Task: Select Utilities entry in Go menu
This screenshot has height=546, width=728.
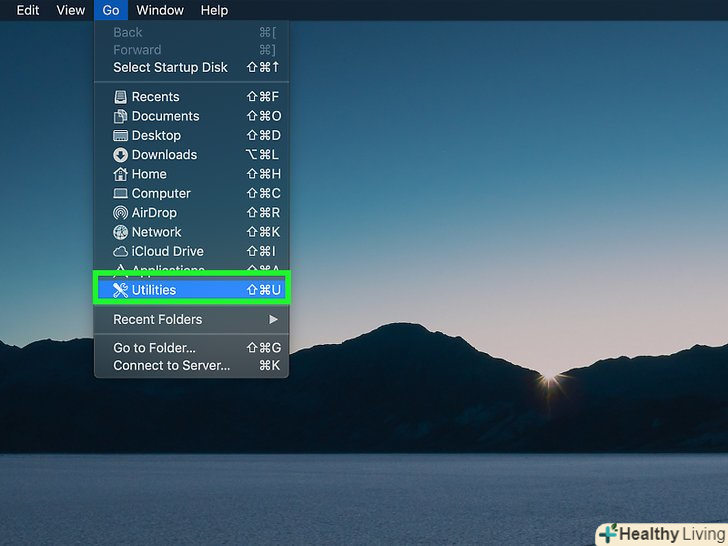Action: 191,290
